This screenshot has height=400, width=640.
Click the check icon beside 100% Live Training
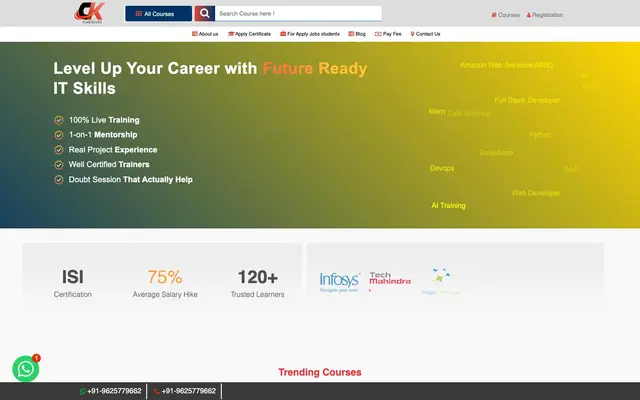(59, 120)
